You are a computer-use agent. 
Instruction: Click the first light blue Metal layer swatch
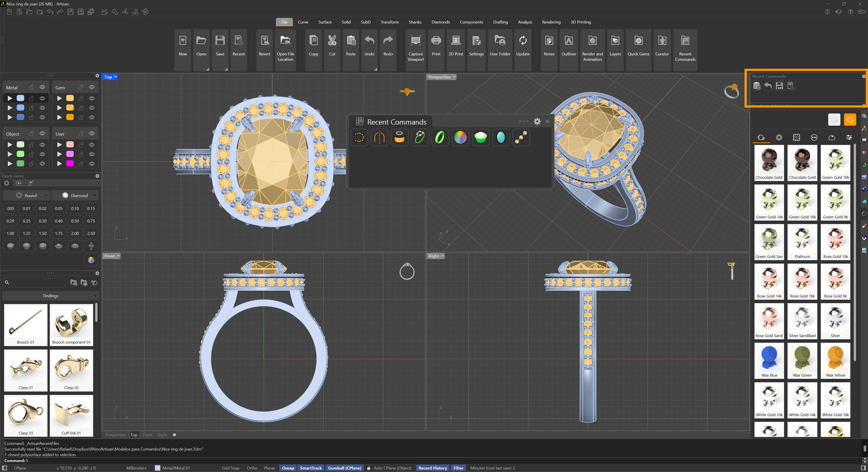pos(21,98)
